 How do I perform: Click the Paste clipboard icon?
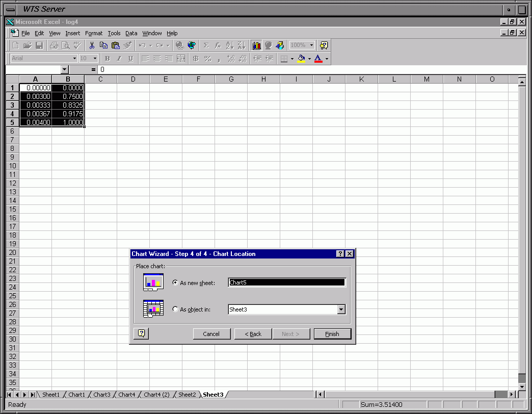tap(116, 45)
